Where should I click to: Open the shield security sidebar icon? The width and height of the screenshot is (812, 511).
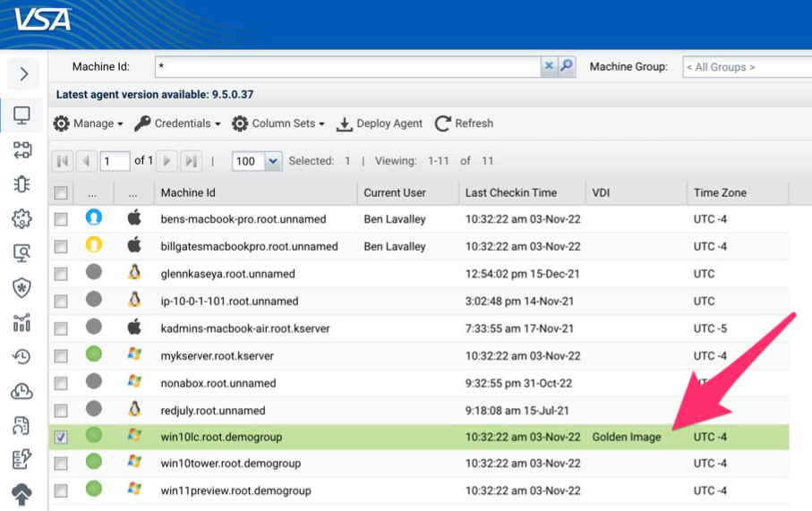pyautogui.click(x=21, y=287)
